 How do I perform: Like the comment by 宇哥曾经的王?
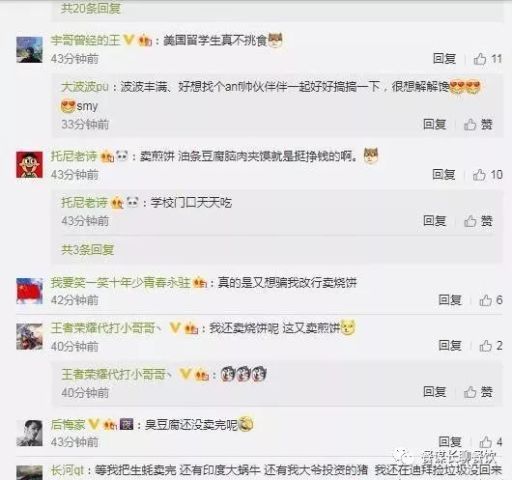click(x=488, y=59)
